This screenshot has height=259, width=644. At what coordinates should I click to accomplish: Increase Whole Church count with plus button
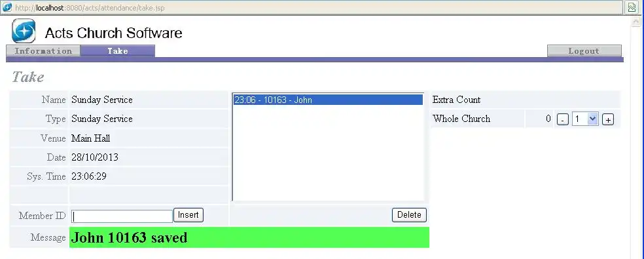click(x=608, y=119)
